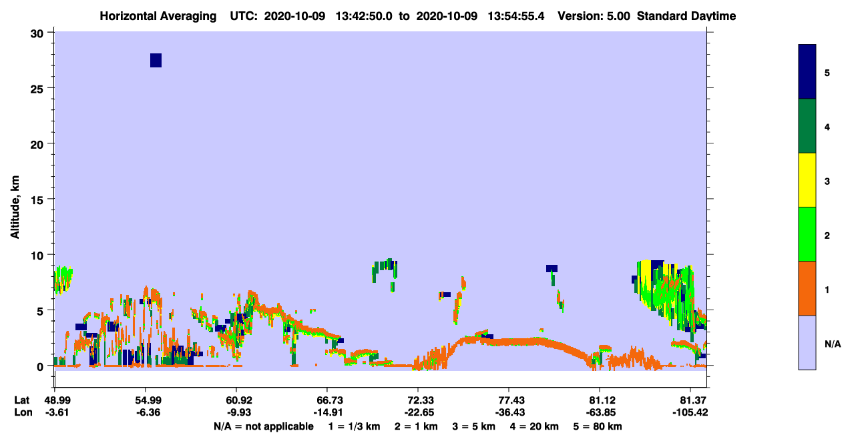
Task: Click the 'Lat' row label
Action: [x=21, y=400]
